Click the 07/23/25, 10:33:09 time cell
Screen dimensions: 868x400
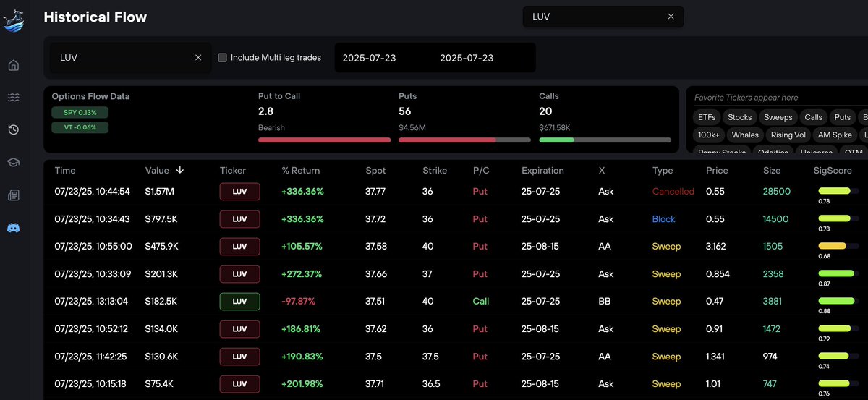(x=93, y=274)
